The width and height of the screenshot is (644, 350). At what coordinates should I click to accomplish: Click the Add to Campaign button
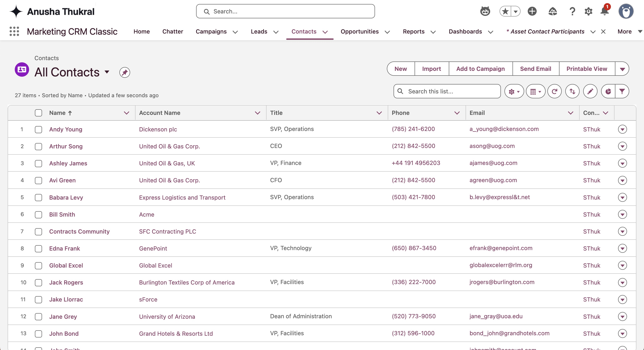click(x=480, y=69)
